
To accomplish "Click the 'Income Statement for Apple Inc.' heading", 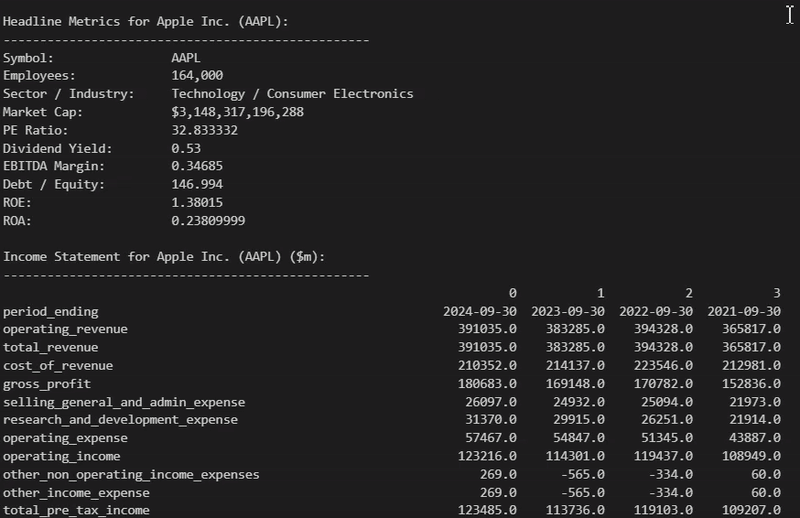I will point(164,257).
